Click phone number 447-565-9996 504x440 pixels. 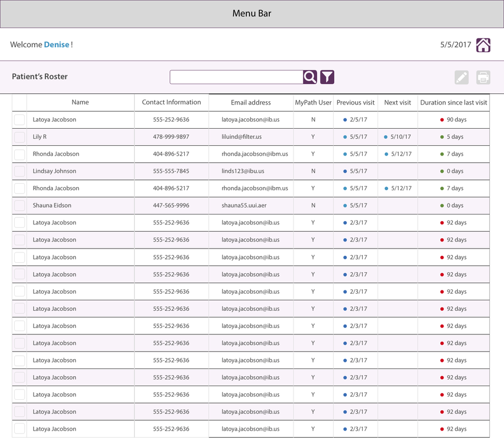click(171, 206)
